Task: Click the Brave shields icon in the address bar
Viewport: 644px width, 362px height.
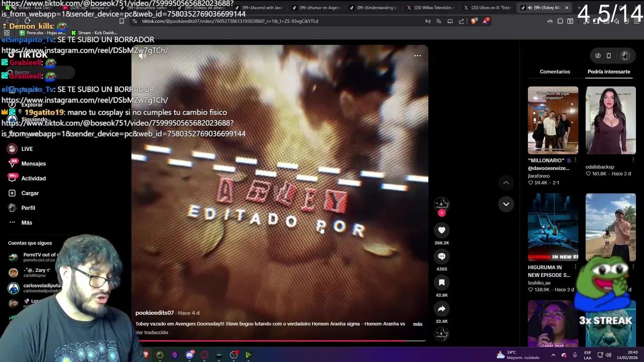Action: [x=473, y=21]
